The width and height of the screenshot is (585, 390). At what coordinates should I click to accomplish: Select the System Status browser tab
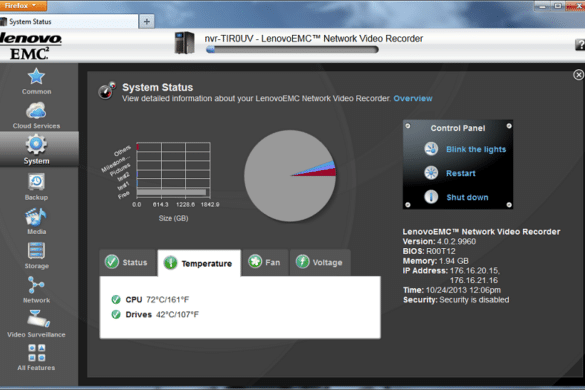pos(69,22)
